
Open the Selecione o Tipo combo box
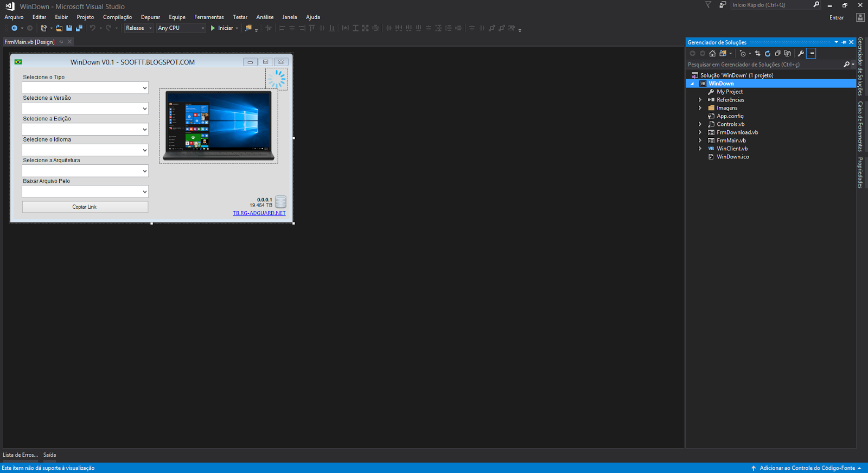(x=85, y=88)
